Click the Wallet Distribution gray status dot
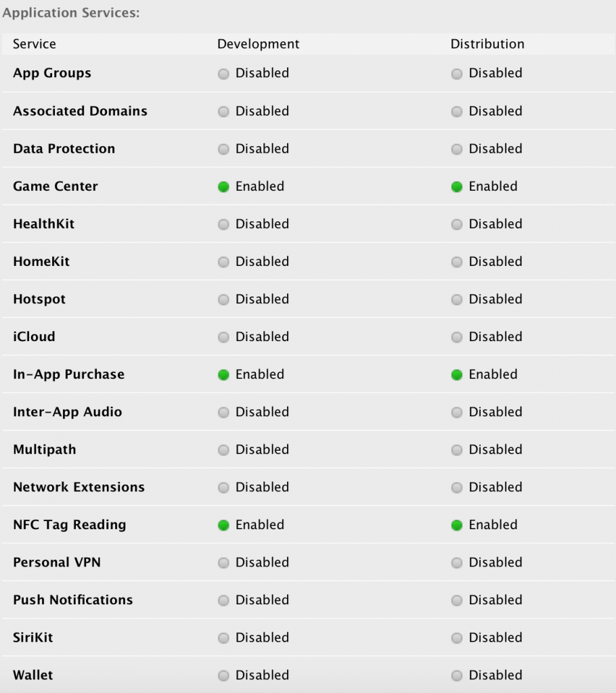 click(457, 675)
